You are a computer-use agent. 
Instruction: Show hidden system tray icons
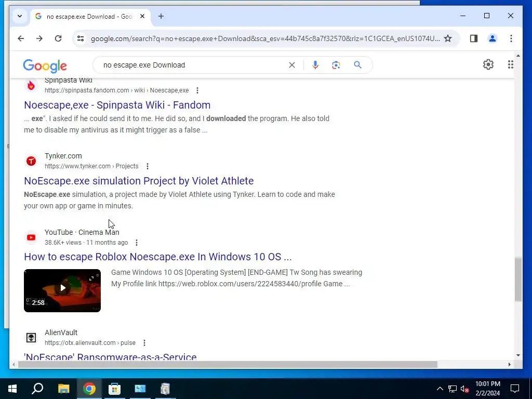pyautogui.click(x=440, y=389)
